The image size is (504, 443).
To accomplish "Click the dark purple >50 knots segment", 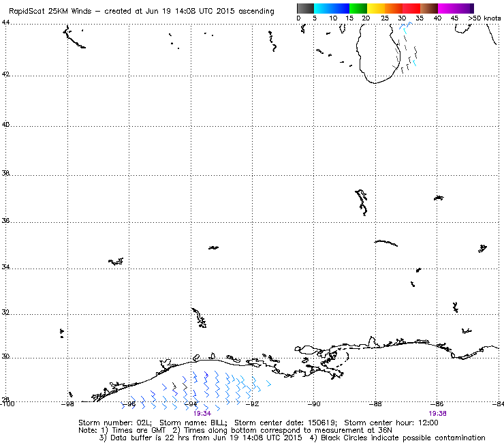I will click(x=471, y=8).
